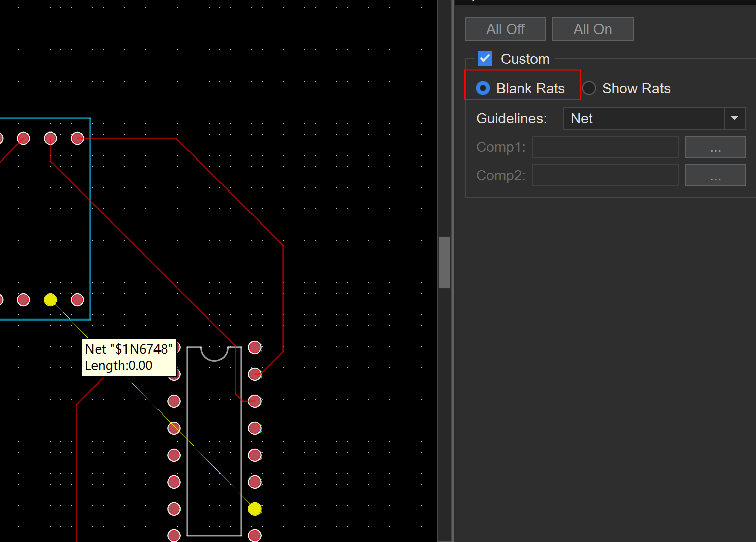
Task: Select the Show Rats radio option
Action: coord(589,88)
